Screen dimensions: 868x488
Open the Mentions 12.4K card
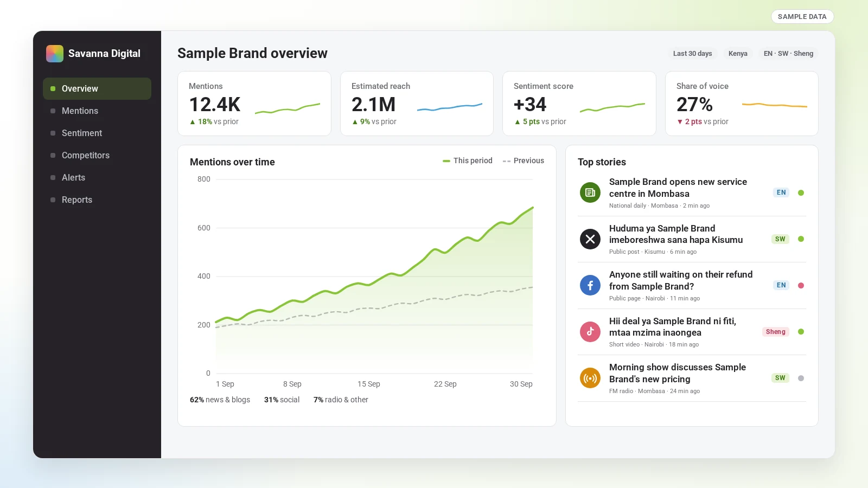pyautogui.click(x=254, y=104)
